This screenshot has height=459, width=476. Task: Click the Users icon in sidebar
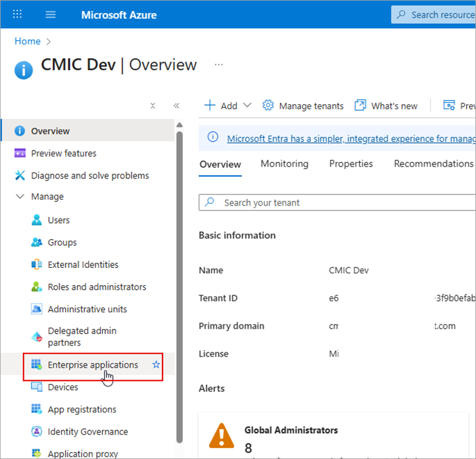[x=37, y=220]
